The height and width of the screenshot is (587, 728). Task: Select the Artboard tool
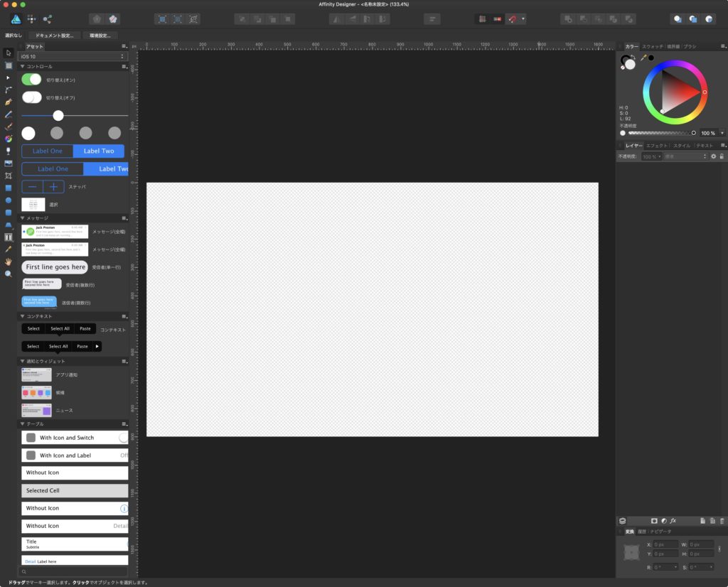tap(9, 65)
